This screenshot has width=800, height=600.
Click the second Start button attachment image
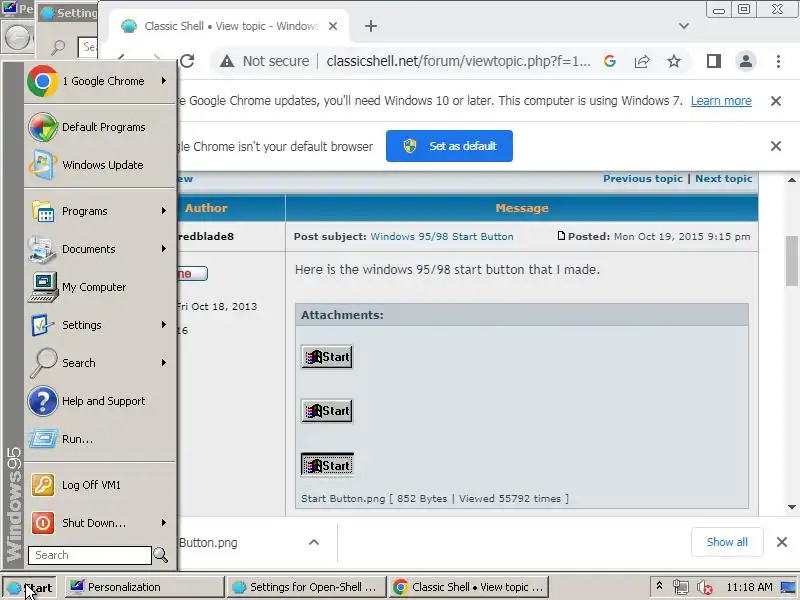327,411
